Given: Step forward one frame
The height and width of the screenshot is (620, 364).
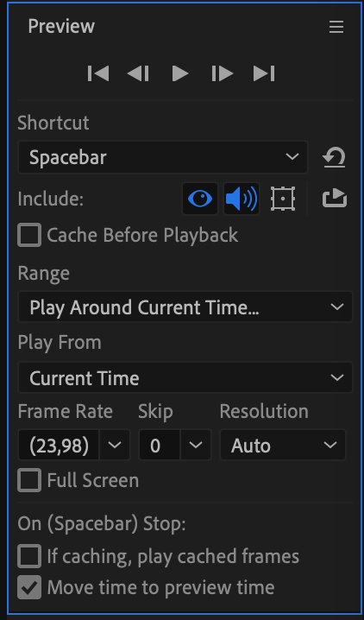Looking at the screenshot, I should pos(223,74).
